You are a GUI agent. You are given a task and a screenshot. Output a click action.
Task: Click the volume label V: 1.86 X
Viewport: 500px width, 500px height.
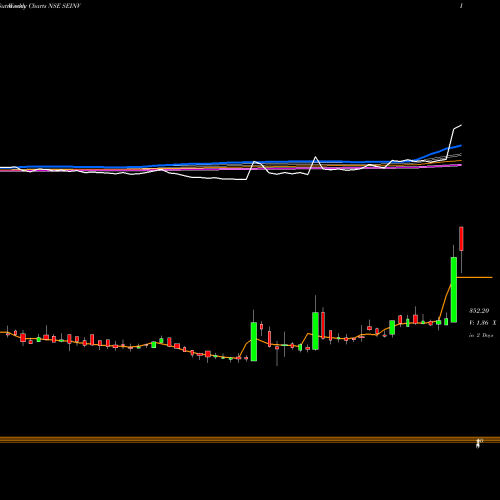click(x=482, y=323)
